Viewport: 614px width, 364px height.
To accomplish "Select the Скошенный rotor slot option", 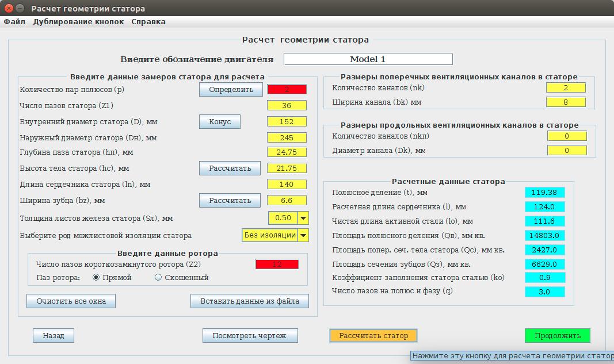I will tap(158, 278).
